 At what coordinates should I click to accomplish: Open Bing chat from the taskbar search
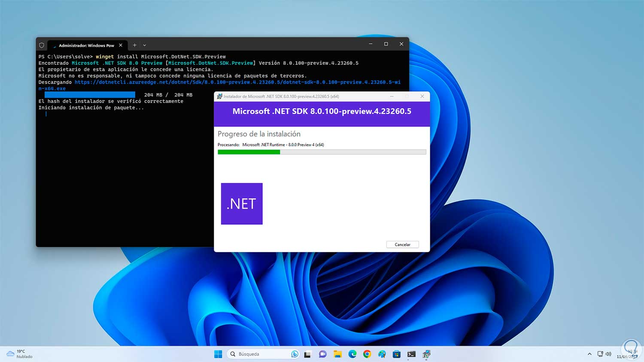[x=295, y=354]
